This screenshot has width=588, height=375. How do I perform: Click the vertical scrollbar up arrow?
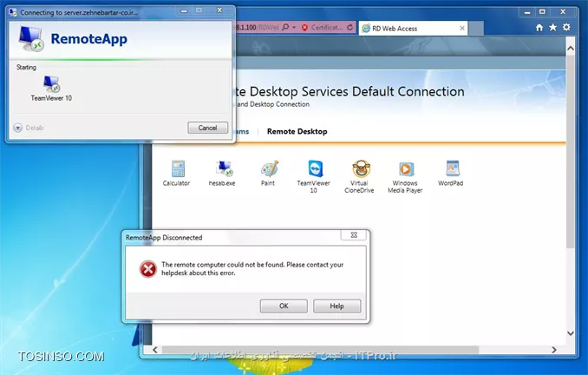click(x=571, y=49)
